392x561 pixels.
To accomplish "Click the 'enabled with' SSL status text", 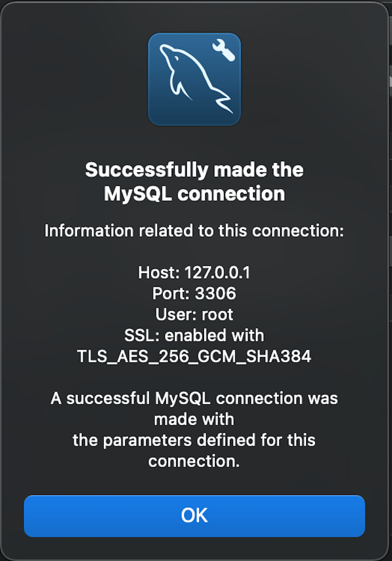I will [x=214, y=336].
